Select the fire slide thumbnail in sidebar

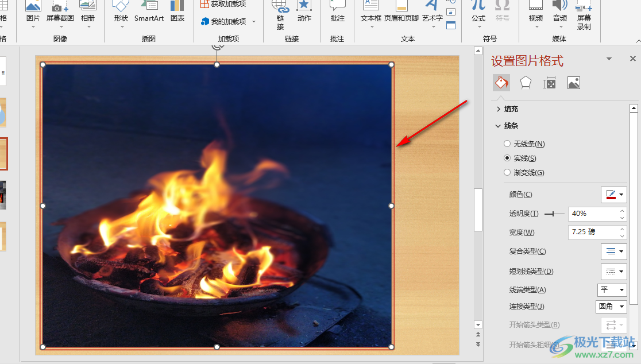click(x=3, y=154)
